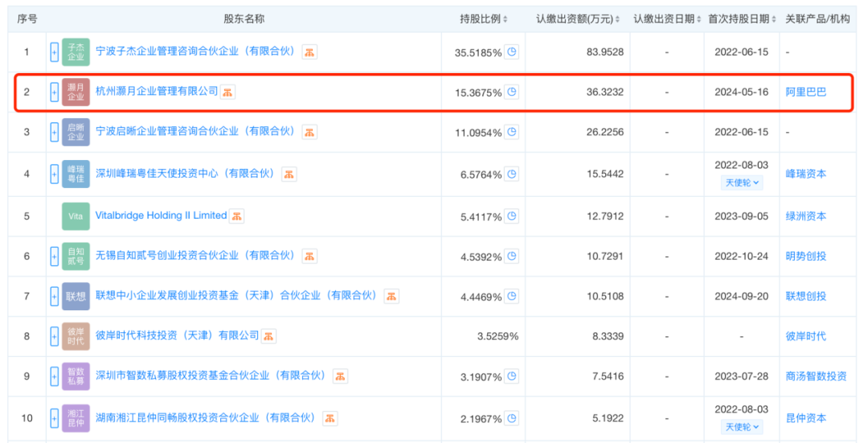Open 联想创投 related institution link

(x=805, y=296)
